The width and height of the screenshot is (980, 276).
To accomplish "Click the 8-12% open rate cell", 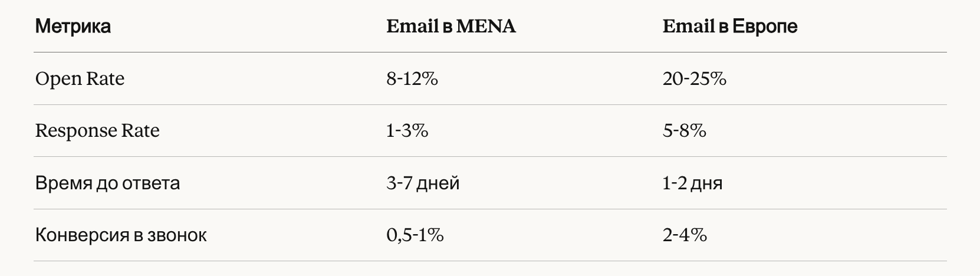I will (x=412, y=79).
